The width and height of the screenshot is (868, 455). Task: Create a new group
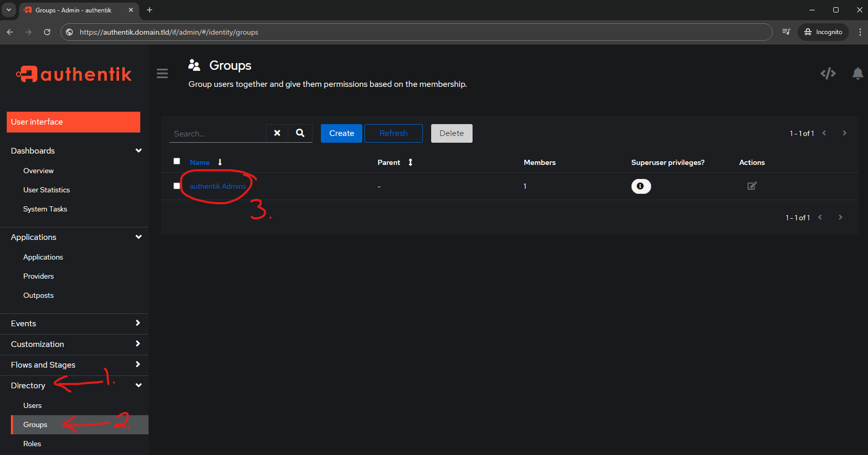(342, 133)
